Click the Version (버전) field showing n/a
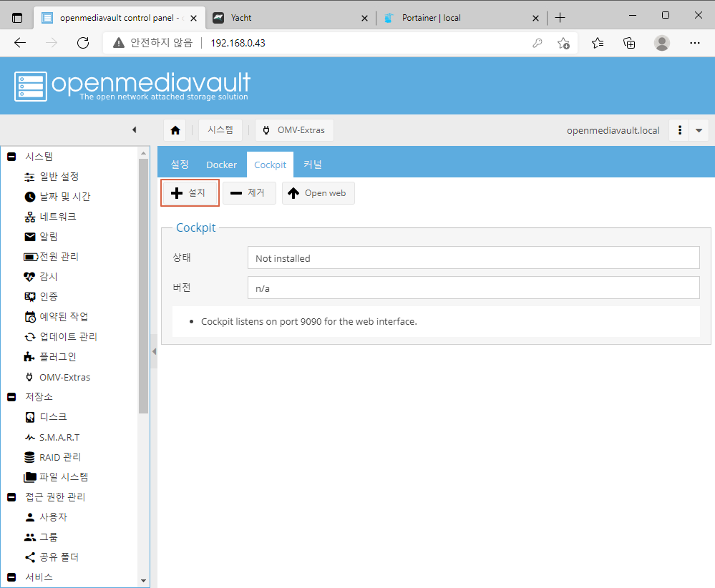Viewport: 715px width, 588px height. coord(473,288)
